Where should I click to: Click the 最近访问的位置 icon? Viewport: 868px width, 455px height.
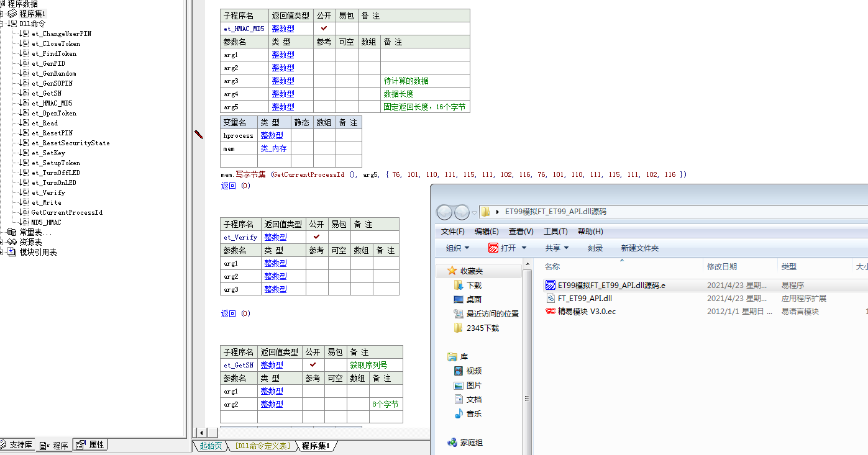459,314
